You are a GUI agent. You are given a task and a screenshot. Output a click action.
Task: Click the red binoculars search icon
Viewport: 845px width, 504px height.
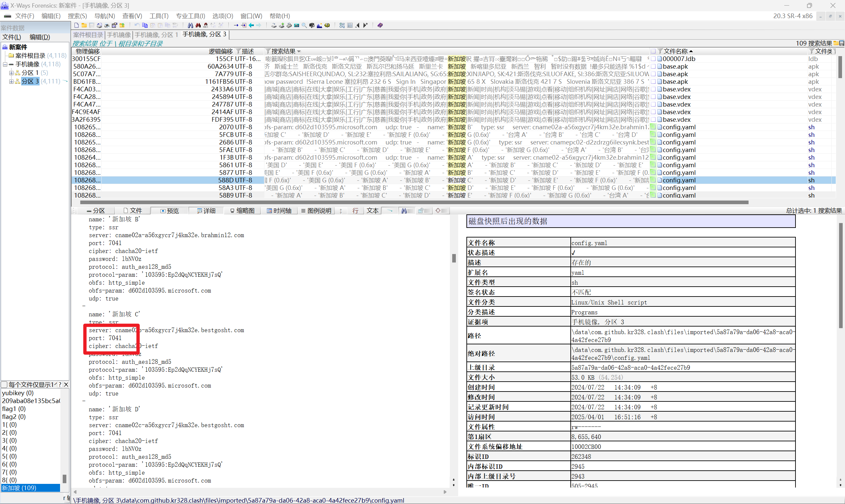click(198, 25)
